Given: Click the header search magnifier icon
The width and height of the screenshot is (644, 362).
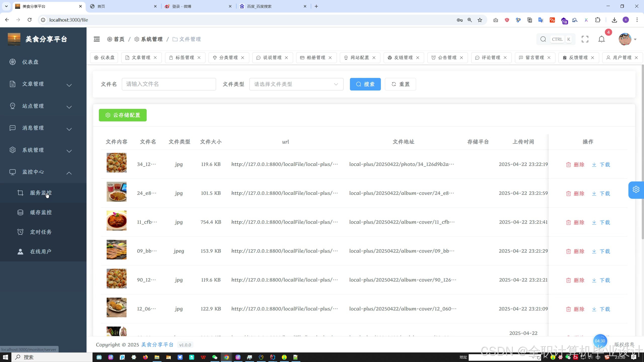Looking at the screenshot, I should (543, 39).
